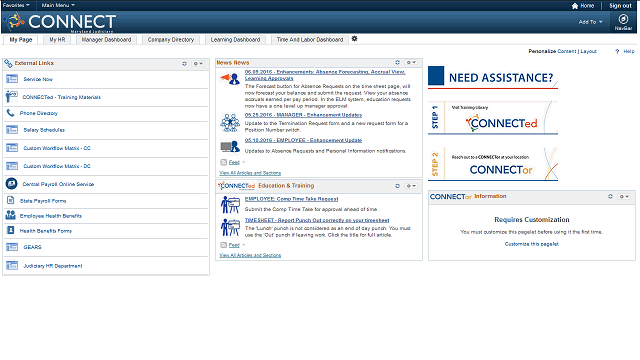This screenshot has width=640, height=360.
Task: Switch to the Manager Dashboard tab
Action: coord(106,40)
